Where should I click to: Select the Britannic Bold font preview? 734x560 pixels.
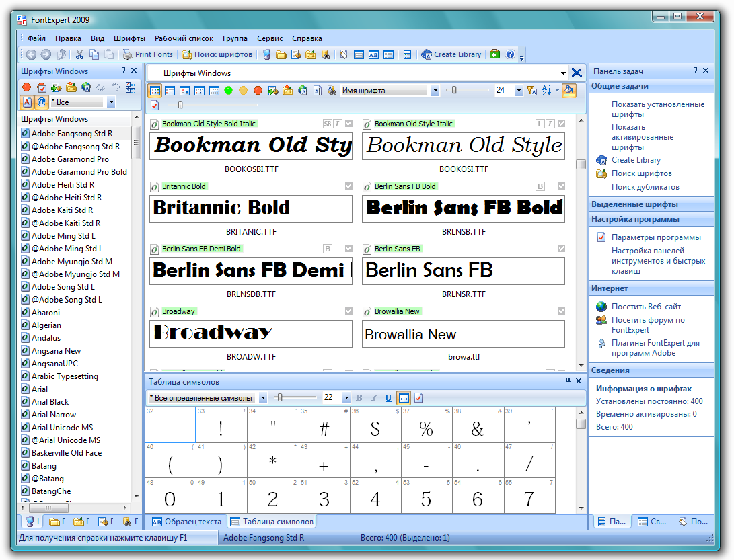(251, 208)
